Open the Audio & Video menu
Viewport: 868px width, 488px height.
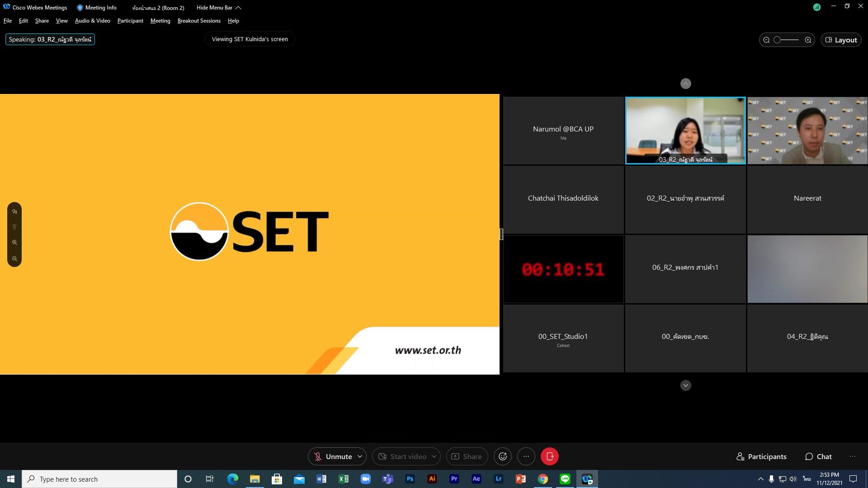pos(93,21)
